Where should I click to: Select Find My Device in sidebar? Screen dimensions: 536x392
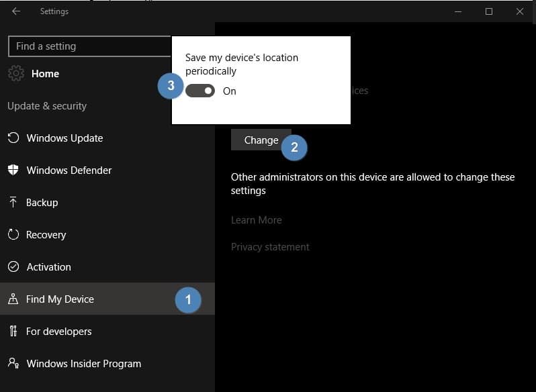pos(107,299)
